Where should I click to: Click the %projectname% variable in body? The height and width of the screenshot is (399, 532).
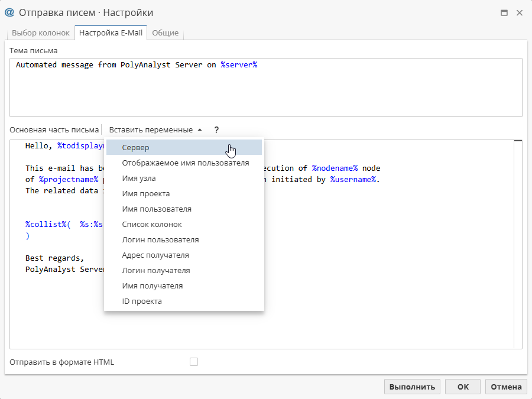pyautogui.click(x=69, y=180)
